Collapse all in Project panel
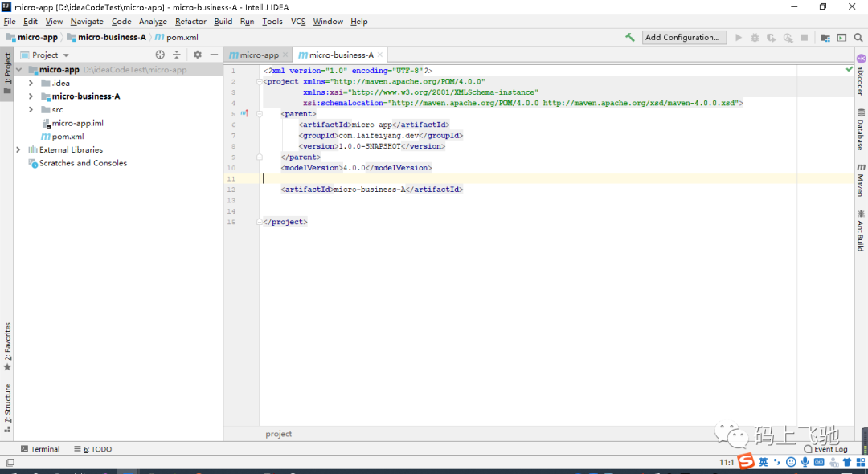Viewport: 868px width, 474px height. [x=177, y=55]
